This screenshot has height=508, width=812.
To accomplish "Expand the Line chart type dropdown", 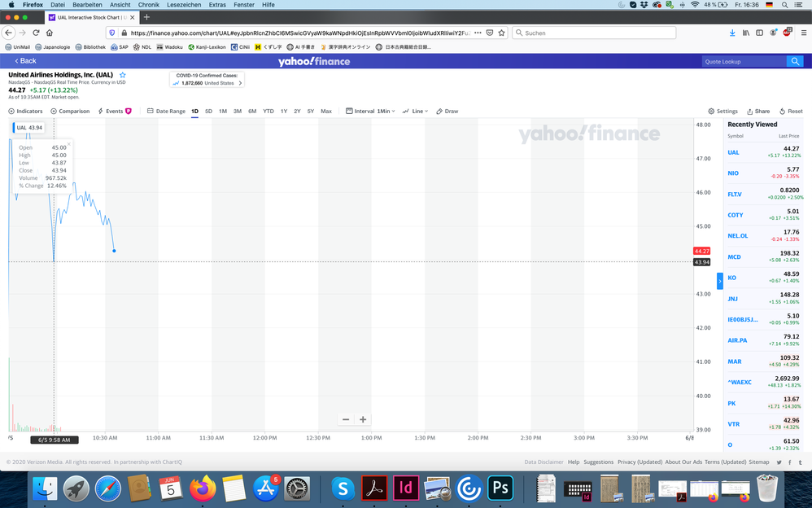I will (x=417, y=112).
